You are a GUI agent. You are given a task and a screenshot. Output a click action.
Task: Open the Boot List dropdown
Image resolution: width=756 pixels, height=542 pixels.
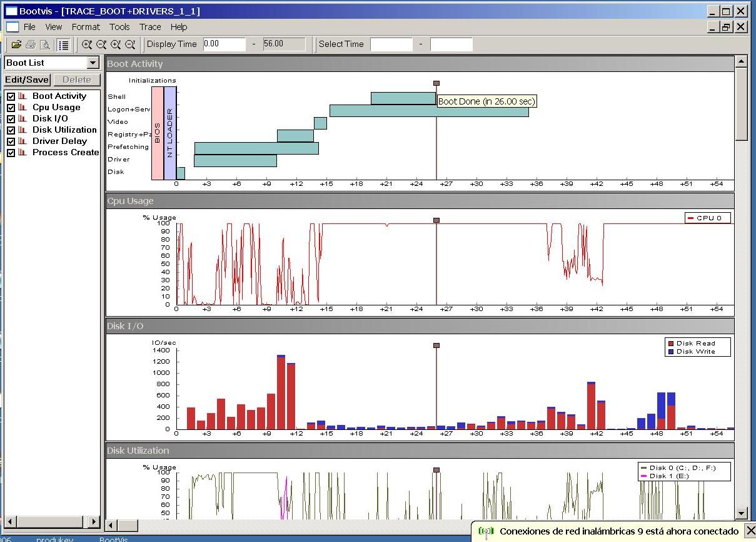click(x=93, y=63)
